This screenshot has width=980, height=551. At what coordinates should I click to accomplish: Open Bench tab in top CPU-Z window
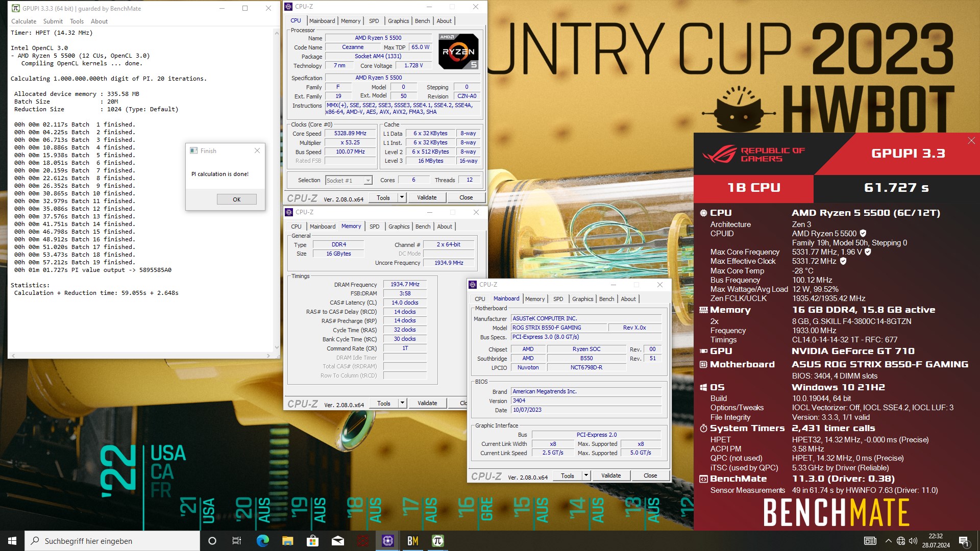[x=423, y=21]
